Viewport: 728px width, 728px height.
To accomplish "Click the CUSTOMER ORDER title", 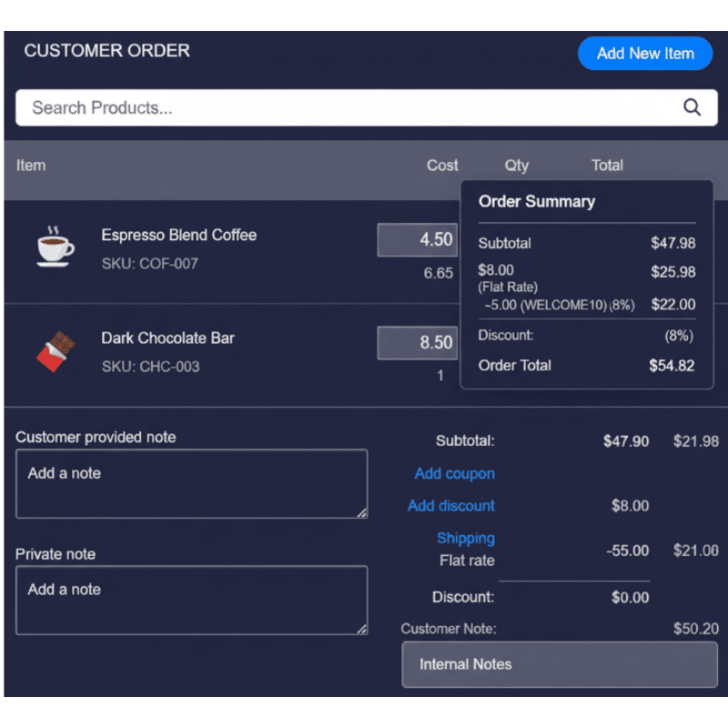I will point(106,51).
